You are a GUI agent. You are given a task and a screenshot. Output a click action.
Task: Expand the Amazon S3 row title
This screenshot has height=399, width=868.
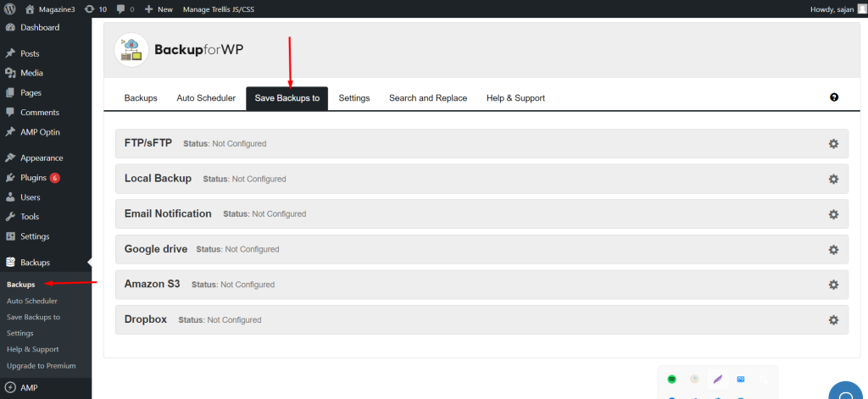click(x=153, y=284)
